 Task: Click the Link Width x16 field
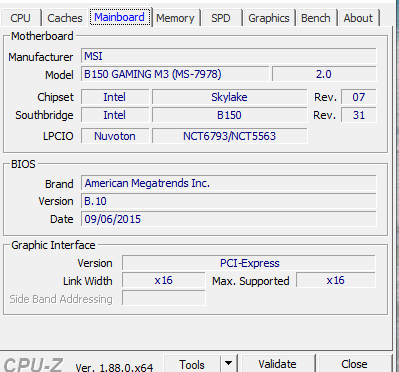pyautogui.click(x=164, y=280)
